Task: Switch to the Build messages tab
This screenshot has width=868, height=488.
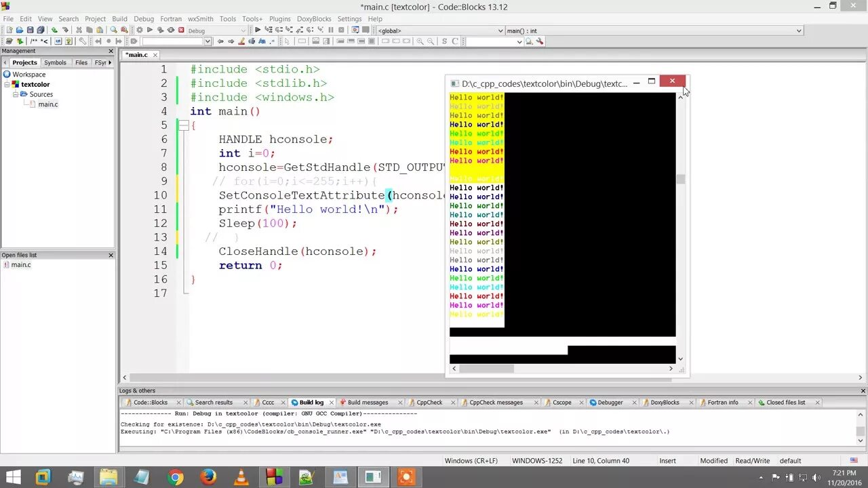Action: point(368,403)
